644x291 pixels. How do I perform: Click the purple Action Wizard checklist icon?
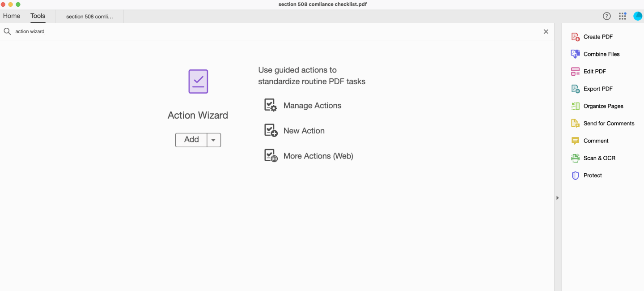coord(198,81)
